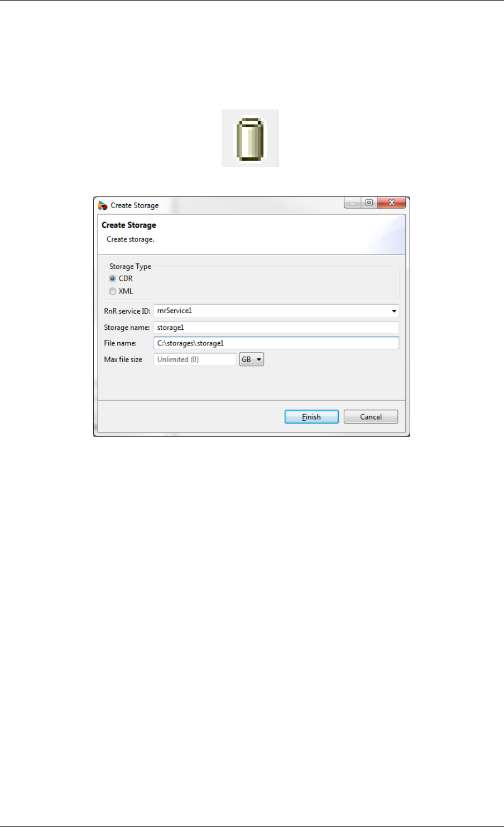Click the Cancel button

click(371, 417)
